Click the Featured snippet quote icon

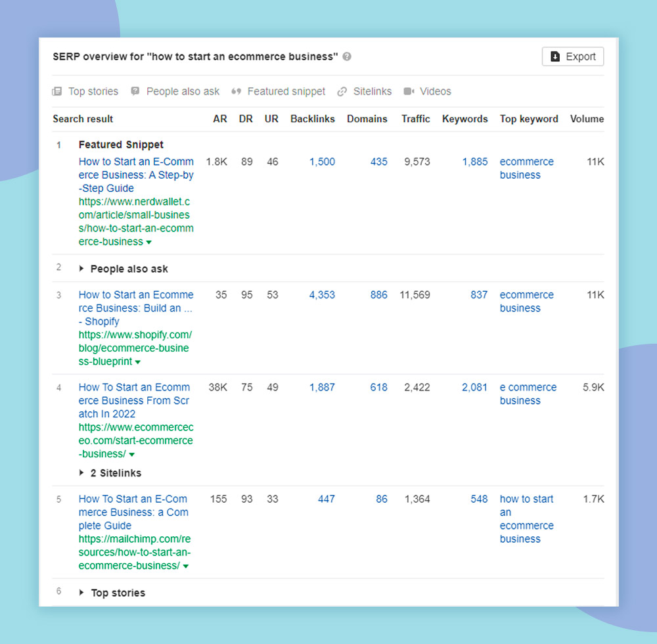pos(237,91)
